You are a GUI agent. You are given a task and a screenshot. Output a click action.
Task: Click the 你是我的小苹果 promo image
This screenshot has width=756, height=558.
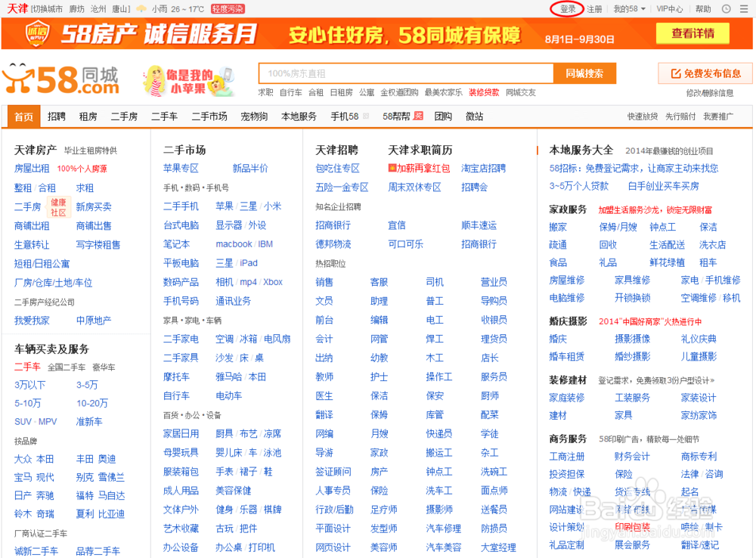188,81
